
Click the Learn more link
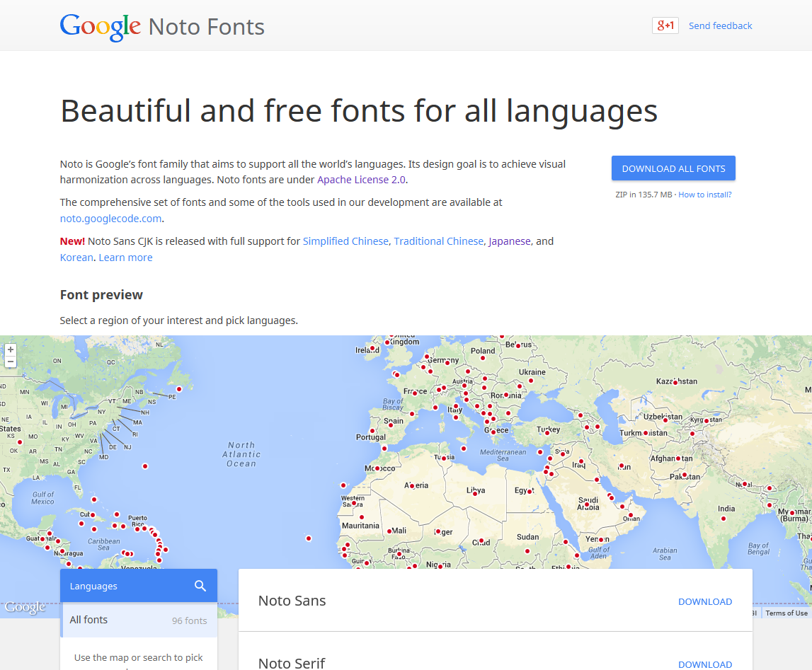126,257
